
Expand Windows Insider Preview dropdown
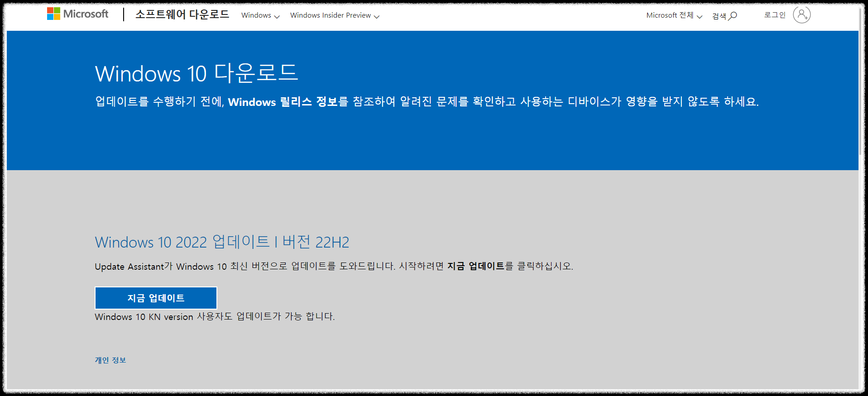[335, 15]
